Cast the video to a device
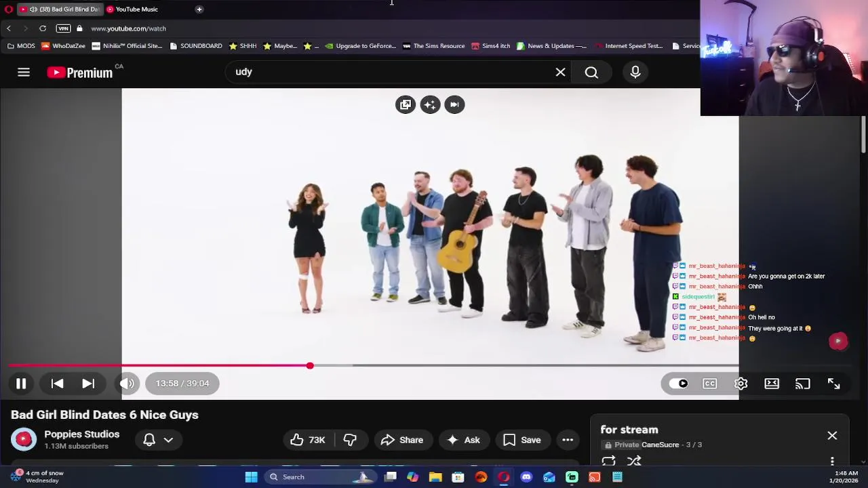This screenshot has width=868, height=488. pos(803,384)
